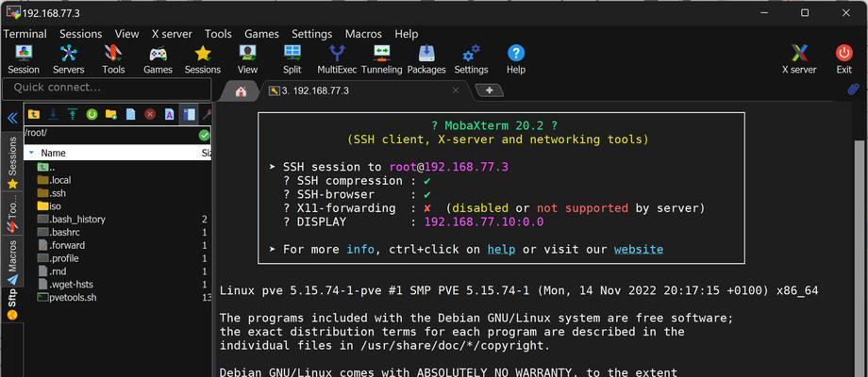Image resolution: width=868 pixels, height=377 pixels.
Task: Create new file in SFTP browser
Action: pos(130,114)
